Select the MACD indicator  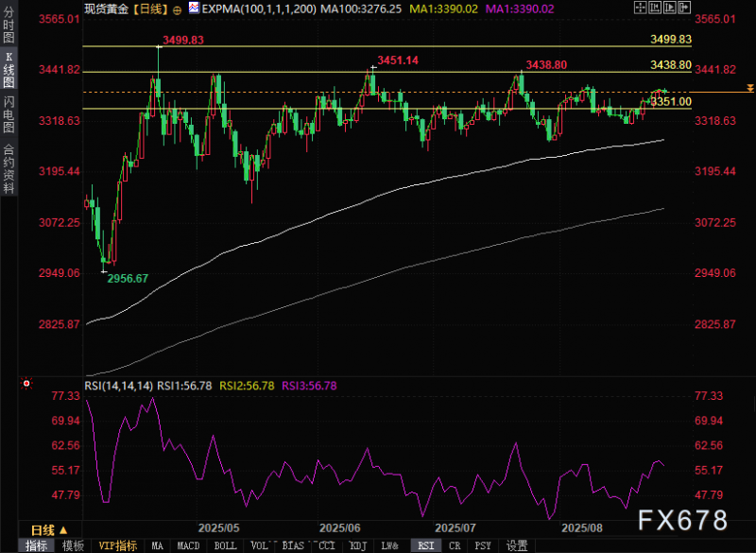(188, 545)
